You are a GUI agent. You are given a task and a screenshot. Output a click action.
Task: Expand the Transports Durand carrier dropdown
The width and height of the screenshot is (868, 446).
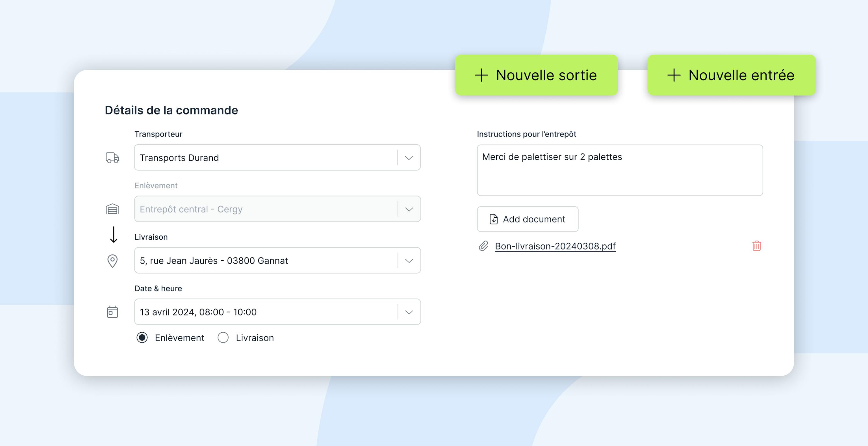(409, 158)
